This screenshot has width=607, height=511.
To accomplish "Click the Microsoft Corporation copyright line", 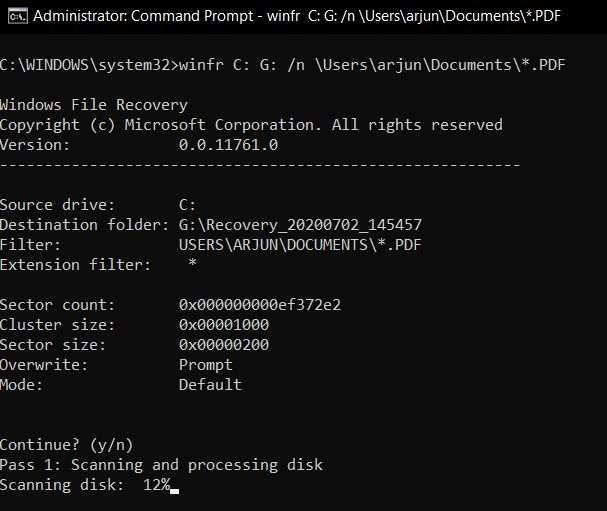I will [x=251, y=125].
